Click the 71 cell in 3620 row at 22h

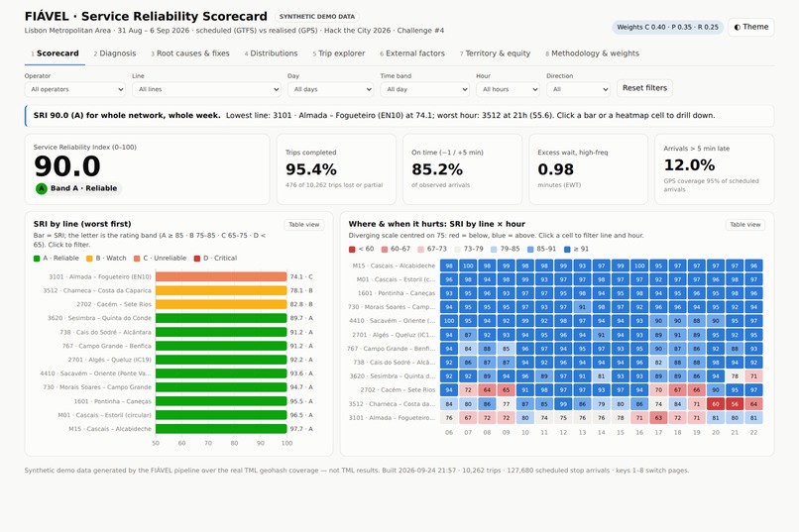pos(753,376)
